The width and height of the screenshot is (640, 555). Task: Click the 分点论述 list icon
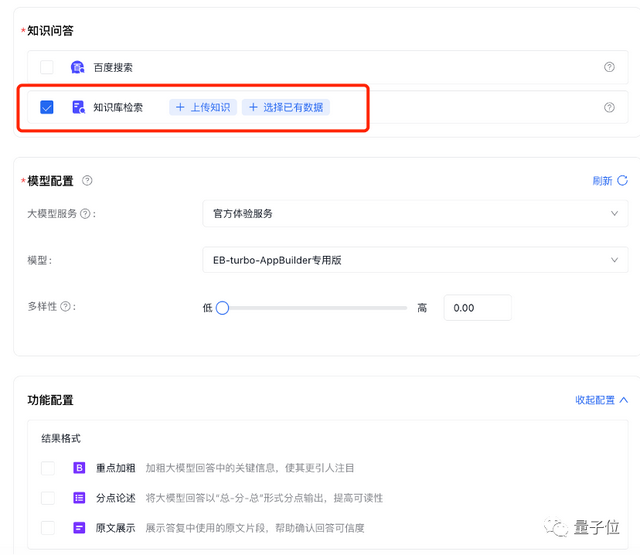click(79, 498)
